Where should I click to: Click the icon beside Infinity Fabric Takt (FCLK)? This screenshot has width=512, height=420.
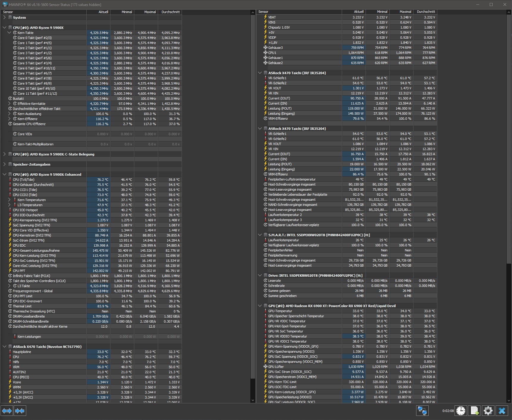pyautogui.click(x=10, y=276)
